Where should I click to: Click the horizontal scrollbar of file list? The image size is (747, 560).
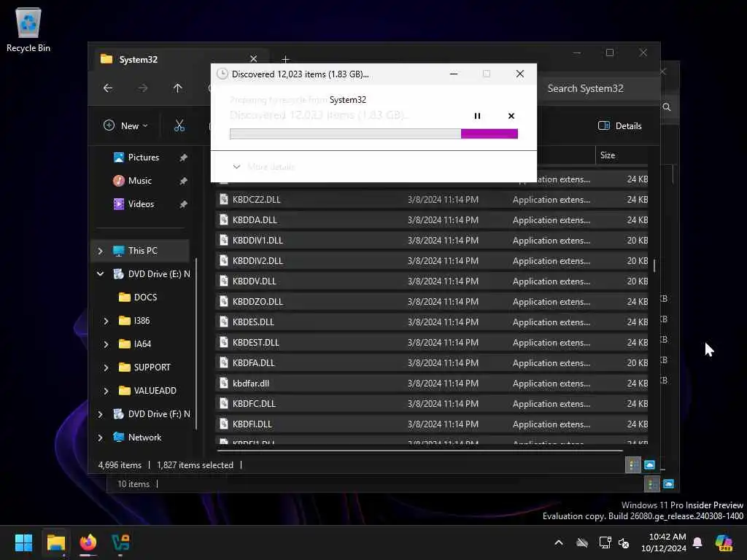(419, 450)
